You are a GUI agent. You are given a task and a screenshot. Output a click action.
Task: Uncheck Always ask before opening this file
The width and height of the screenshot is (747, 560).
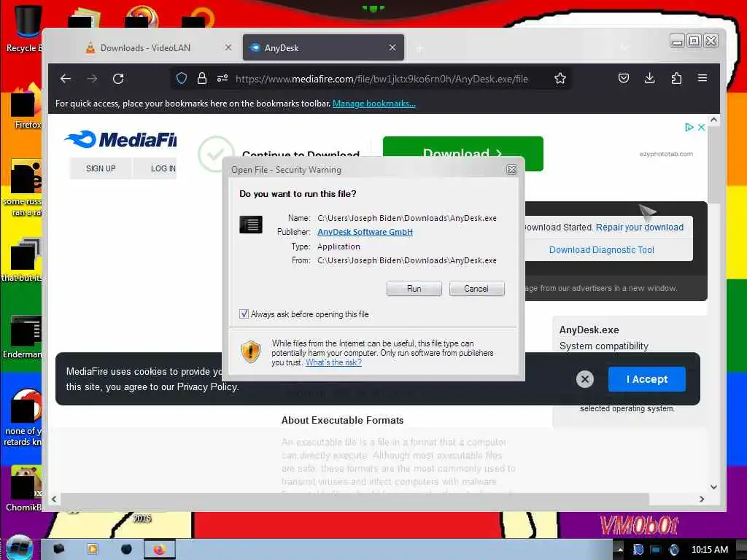click(x=244, y=314)
